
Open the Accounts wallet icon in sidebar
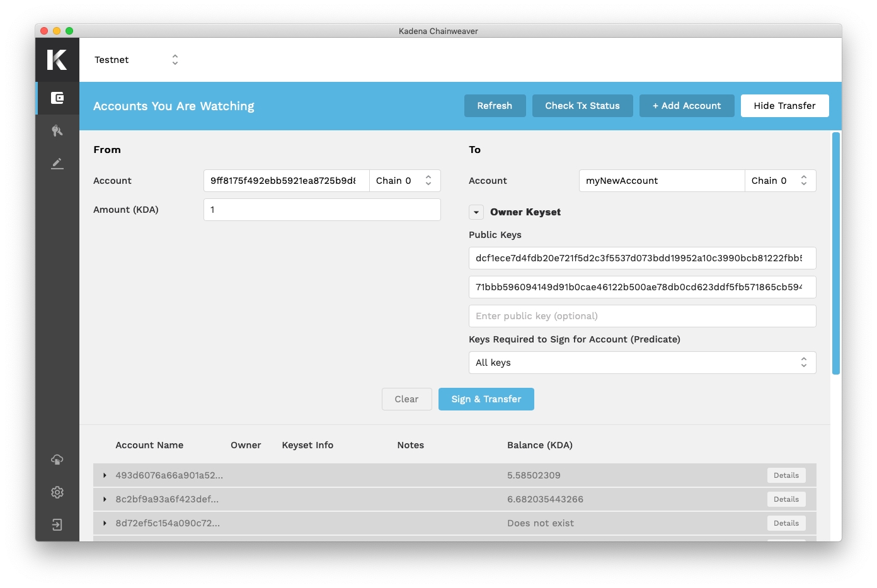pos(57,98)
